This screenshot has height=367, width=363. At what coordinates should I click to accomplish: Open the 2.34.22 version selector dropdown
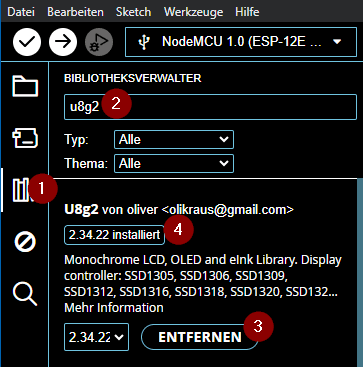[x=96, y=337]
